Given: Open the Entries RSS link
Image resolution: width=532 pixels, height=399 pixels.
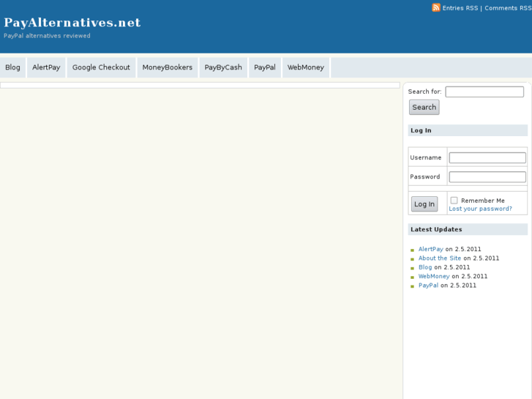Looking at the screenshot, I should (x=460, y=8).
